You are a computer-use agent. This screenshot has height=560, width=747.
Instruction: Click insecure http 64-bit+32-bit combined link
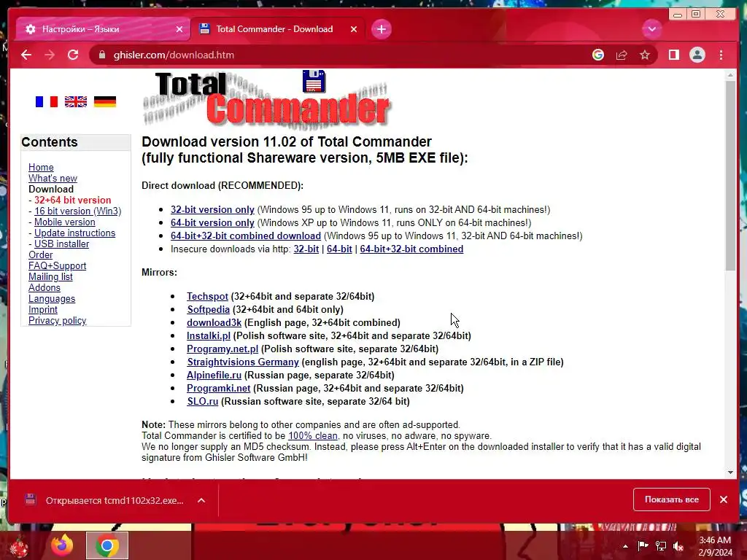point(411,249)
